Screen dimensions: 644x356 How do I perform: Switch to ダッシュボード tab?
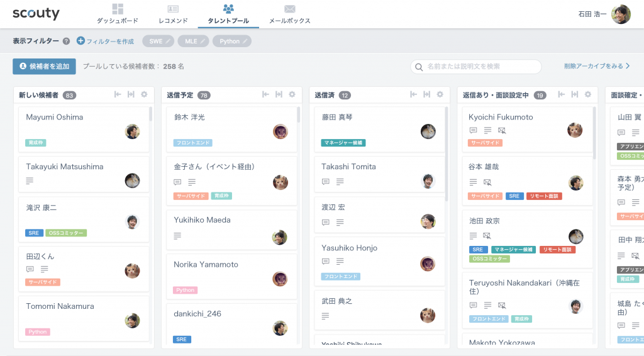coord(118,14)
